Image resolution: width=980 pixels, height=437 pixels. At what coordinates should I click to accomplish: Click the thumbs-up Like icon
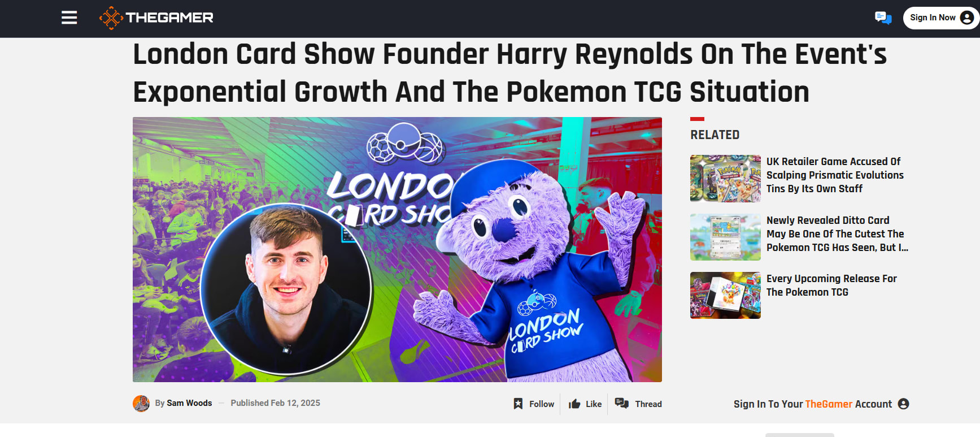pos(574,404)
